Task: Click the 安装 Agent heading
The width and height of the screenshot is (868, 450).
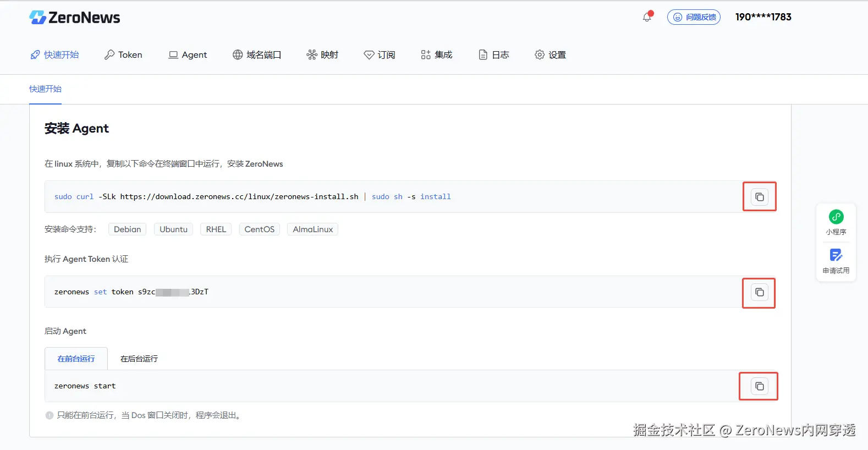Action: point(77,129)
